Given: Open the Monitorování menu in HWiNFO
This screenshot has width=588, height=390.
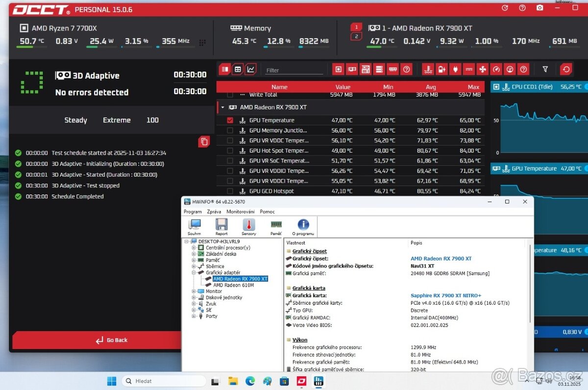Looking at the screenshot, I should (240, 211).
